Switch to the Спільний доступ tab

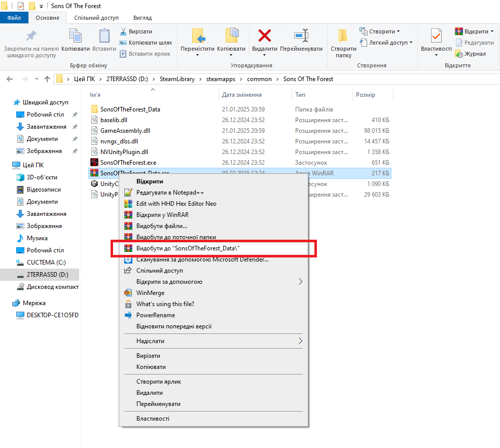tap(96, 18)
